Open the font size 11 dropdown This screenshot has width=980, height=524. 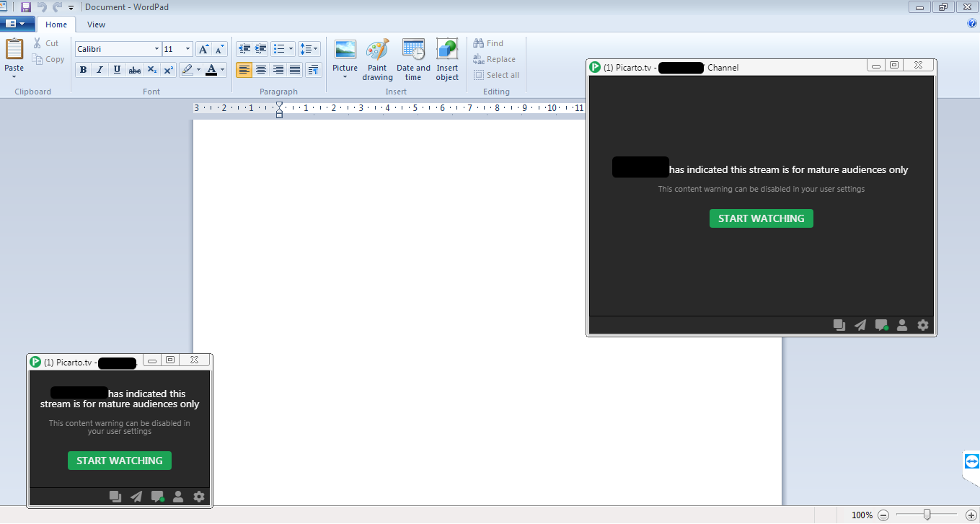[188, 49]
